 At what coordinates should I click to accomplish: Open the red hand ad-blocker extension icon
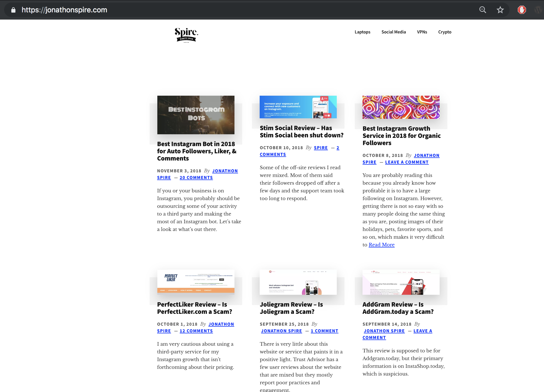pos(522,10)
